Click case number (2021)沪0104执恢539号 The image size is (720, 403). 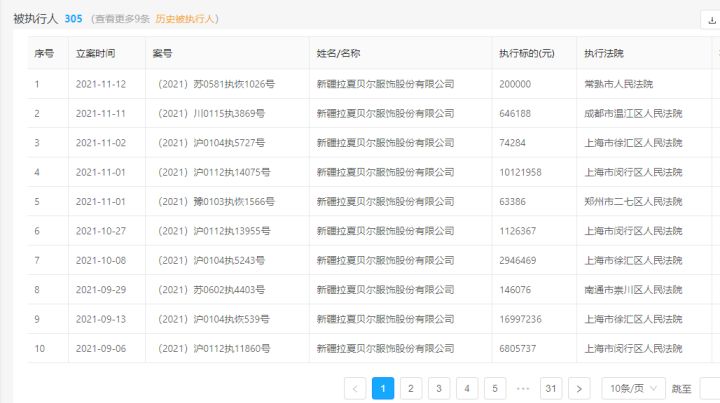click(214, 319)
